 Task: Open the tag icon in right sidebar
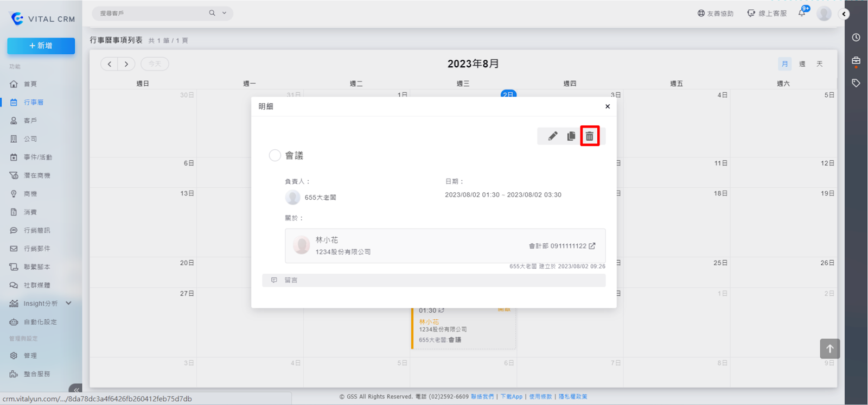coord(856,83)
